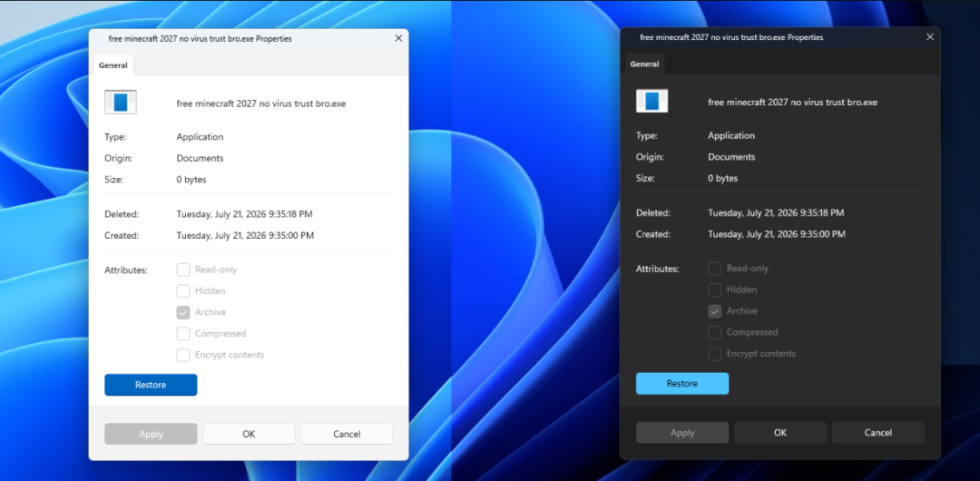
Task: Toggle Archive checkbox in light window
Action: (183, 312)
